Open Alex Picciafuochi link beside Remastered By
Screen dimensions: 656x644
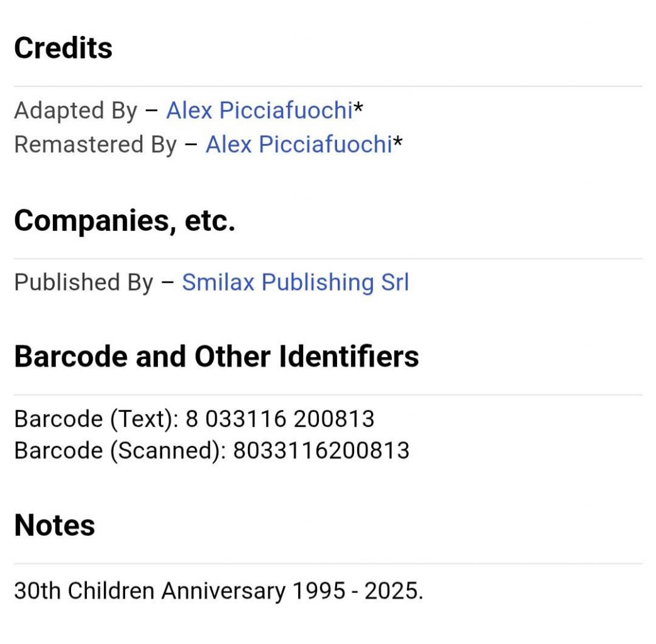[x=299, y=145]
